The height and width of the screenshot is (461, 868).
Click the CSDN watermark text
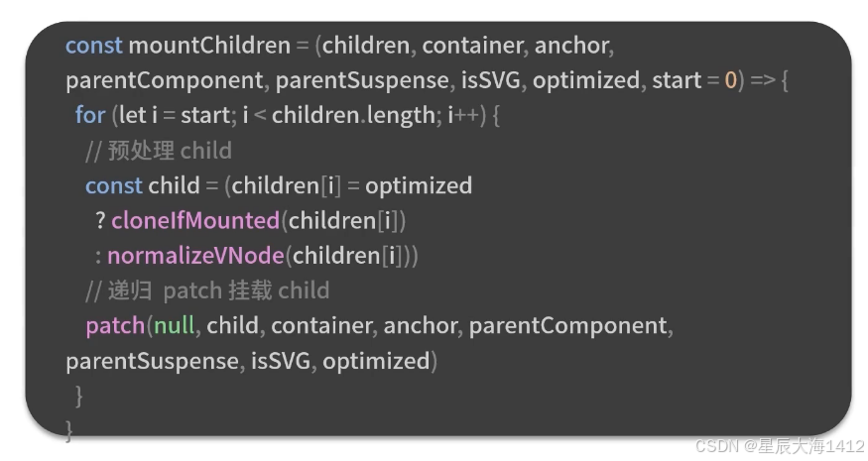click(x=780, y=446)
